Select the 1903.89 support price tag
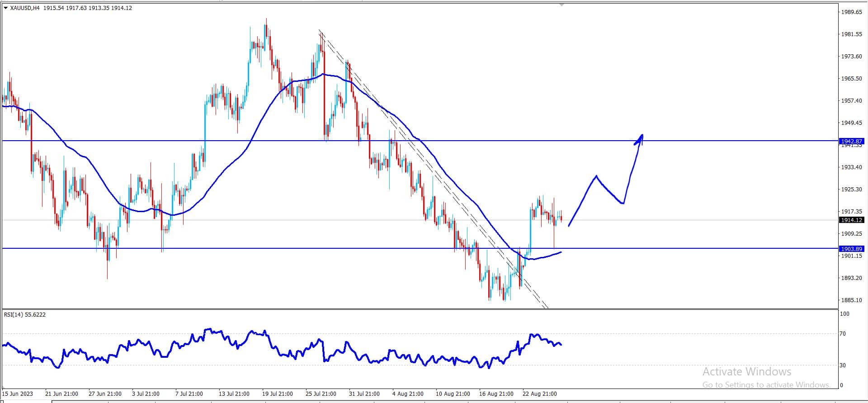The height and width of the screenshot is (403, 868). coord(852,249)
